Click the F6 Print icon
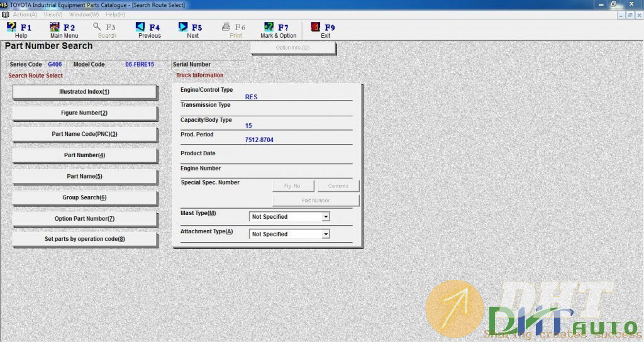644x342 pixels. pyautogui.click(x=226, y=27)
